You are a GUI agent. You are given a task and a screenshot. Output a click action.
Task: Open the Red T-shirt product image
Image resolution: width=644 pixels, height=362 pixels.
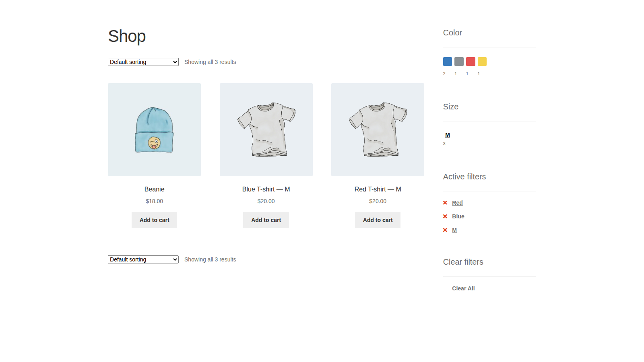pos(378,130)
